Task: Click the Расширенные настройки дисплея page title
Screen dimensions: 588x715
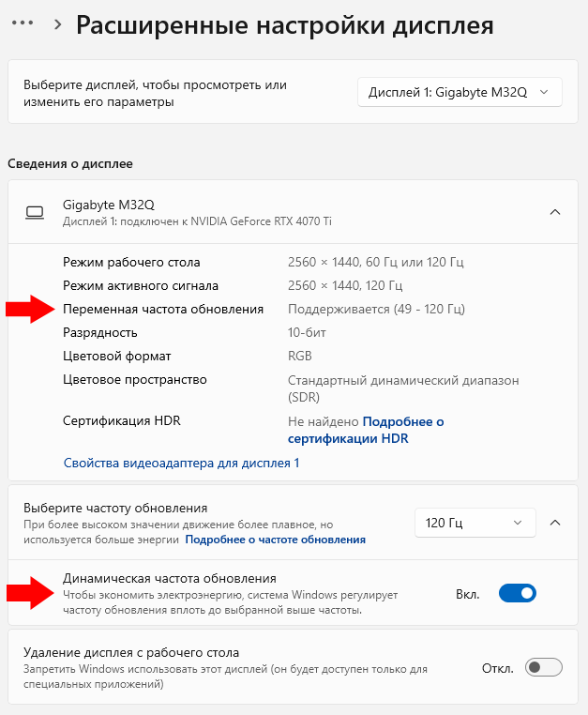Action: click(284, 24)
